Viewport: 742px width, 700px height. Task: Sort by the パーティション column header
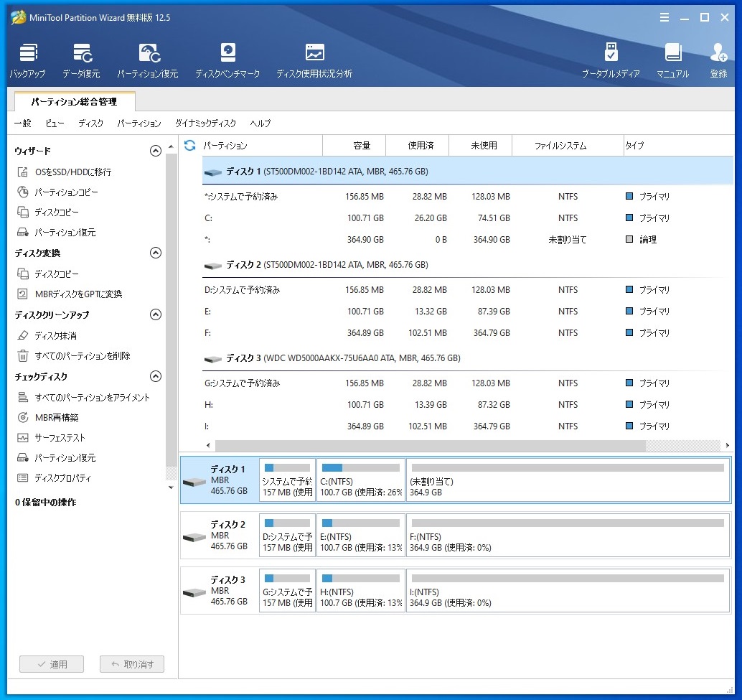[262, 145]
